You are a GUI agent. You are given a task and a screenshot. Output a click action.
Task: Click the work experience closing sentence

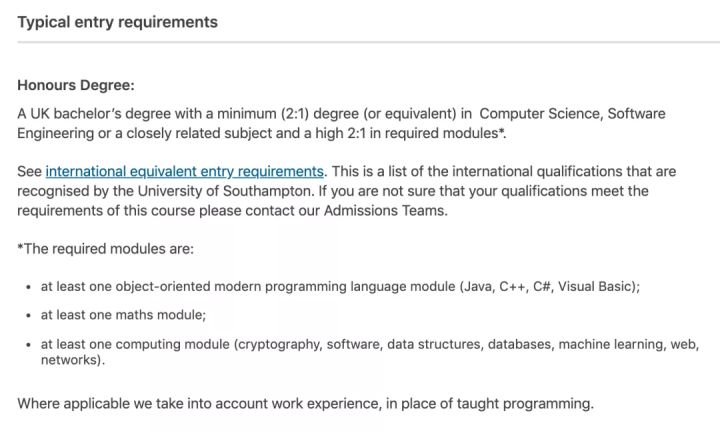tap(306, 404)
